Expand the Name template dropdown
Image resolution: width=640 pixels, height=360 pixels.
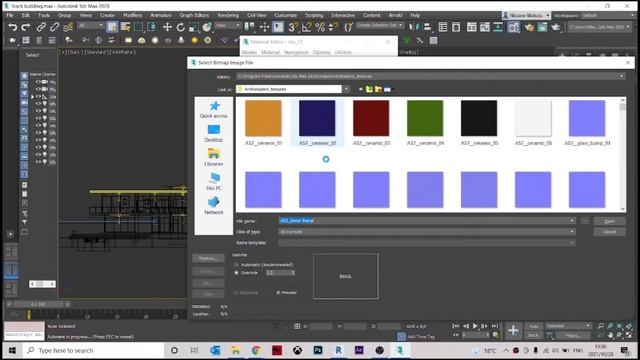click(572, 243)
